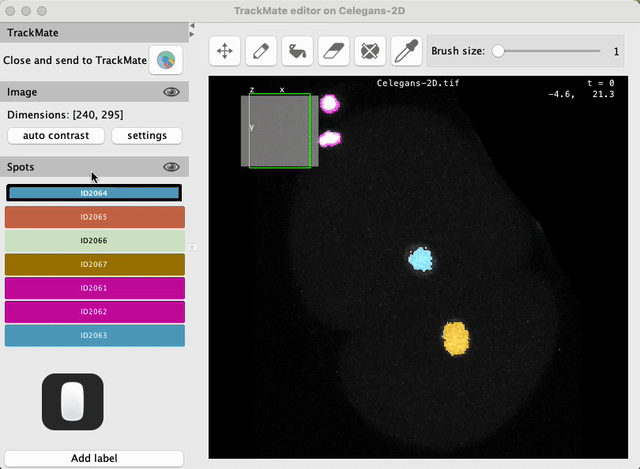
Task: Click the cyan blue spot in image
Action: click(x=420, y=259)
